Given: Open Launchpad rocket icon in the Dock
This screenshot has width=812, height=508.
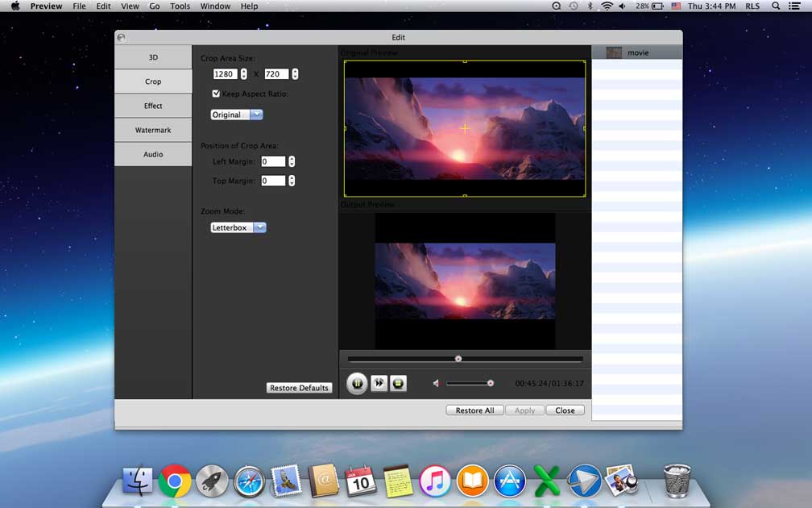Looking at the screenshot, I should [212, 481].
